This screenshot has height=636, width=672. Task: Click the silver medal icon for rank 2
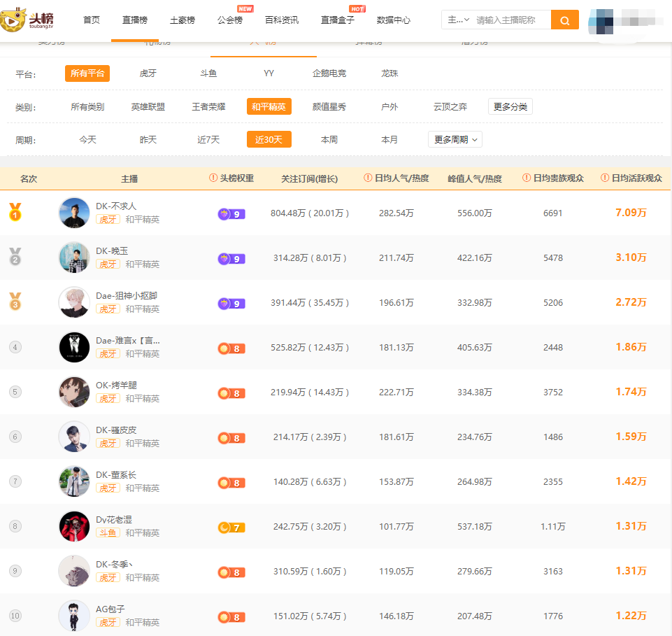[15, 257]
